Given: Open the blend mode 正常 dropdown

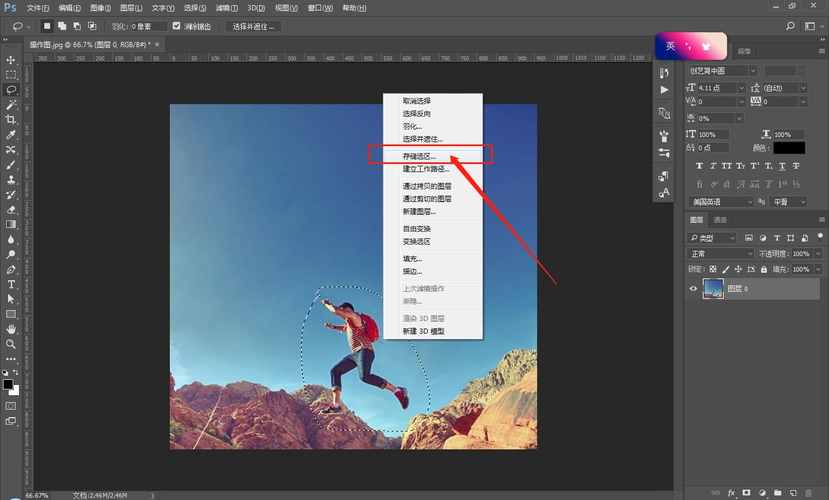Looking at the screenshot, I should (x=719, y=254).
